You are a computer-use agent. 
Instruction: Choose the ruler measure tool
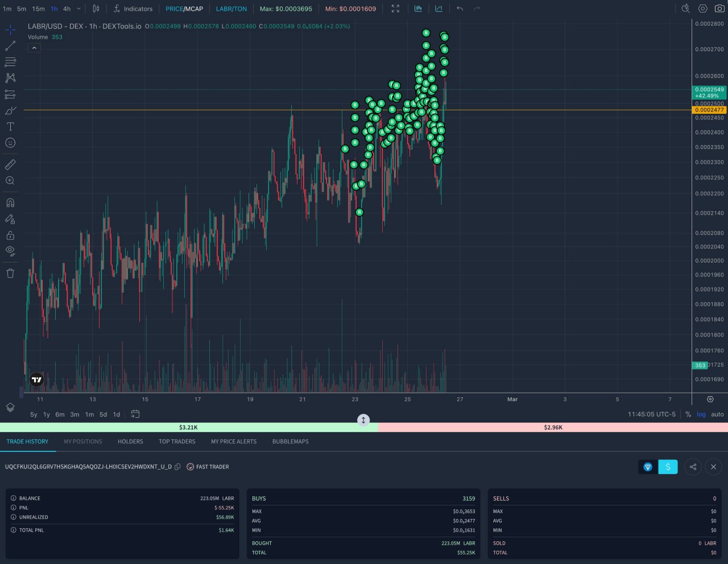coord(10,164)
